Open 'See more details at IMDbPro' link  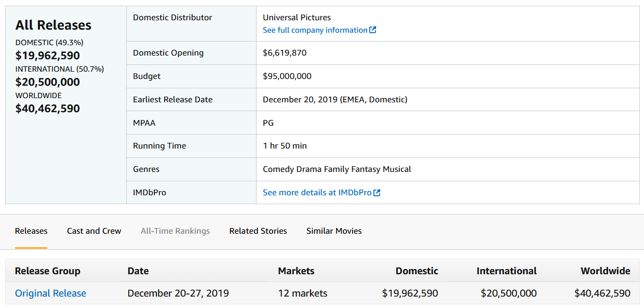[x=317, y=193]
